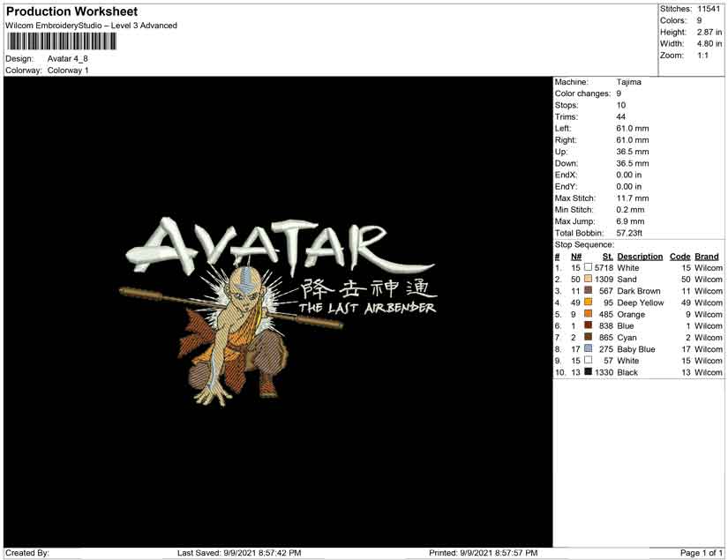The image size is (728, 560).
Task: Click the Stitches value 11541
Action: coord(709,9)
